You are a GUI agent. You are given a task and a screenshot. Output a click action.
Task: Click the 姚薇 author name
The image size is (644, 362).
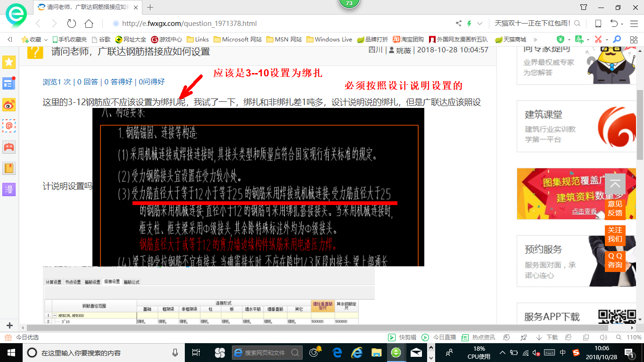pos(403,50)
